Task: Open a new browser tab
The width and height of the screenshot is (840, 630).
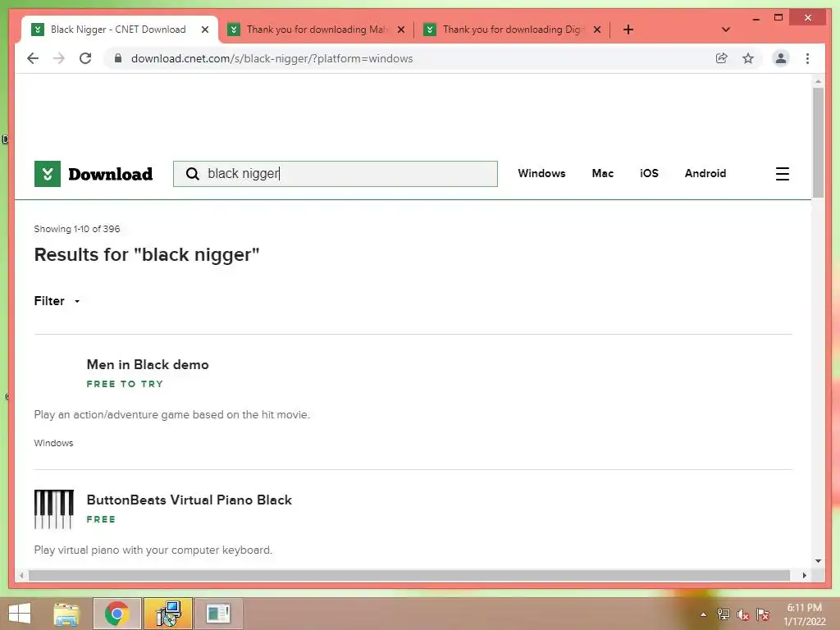Action: 628,30
